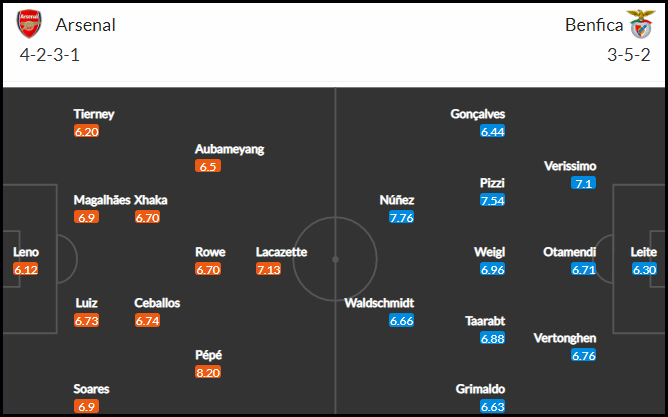The height and width of the screenshot is (417, 668).
Task: Click Grimaldo player name
Action: click(x=480, y=389)
